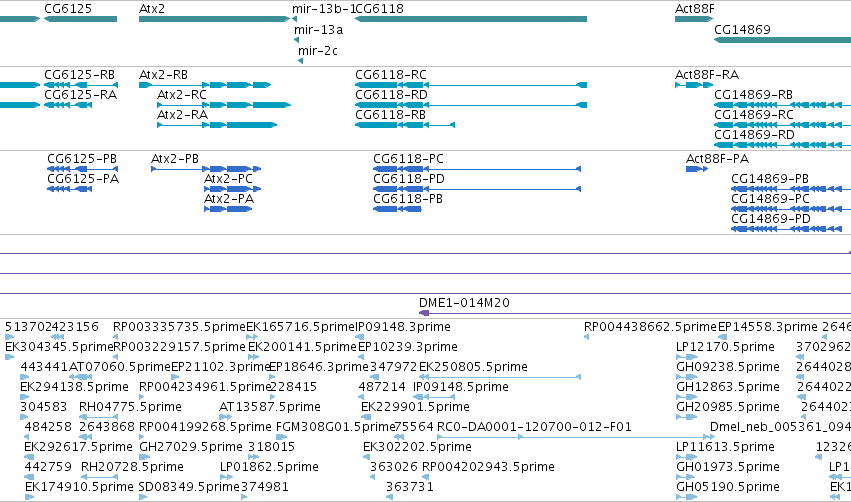Select the CG6118-PD protein label
This screenshot has width=851, height=502.
[409, 179]
